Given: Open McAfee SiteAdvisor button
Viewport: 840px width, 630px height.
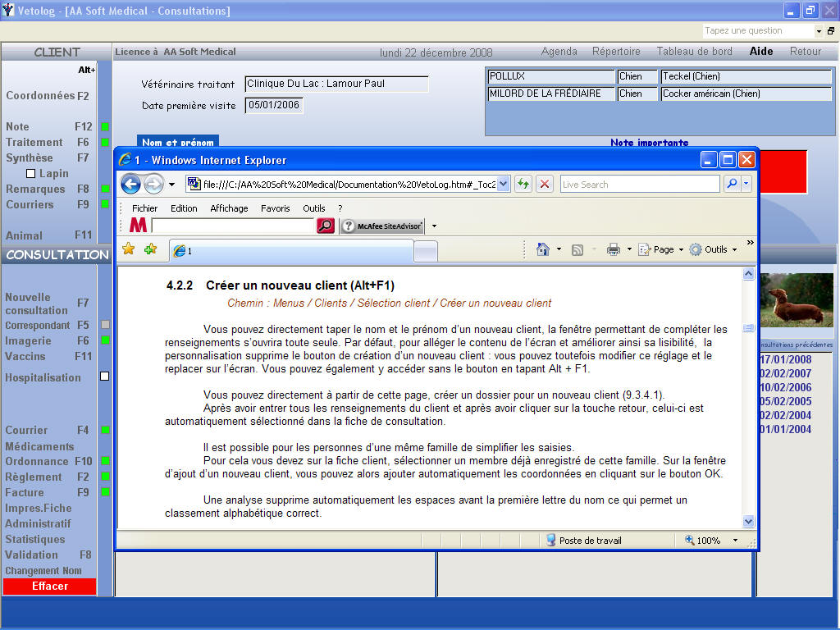Looking at the screenshot, I should 382,226.
